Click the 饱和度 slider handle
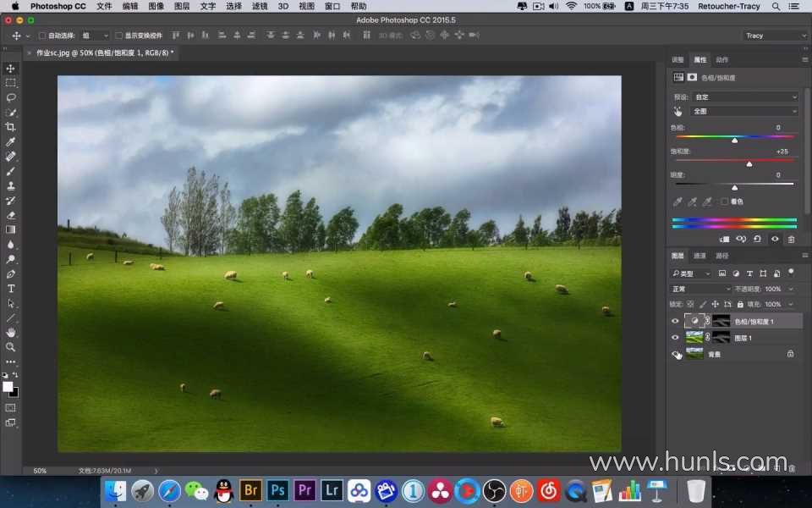Viewport: 812px width, 508px height. click(x=749, y=164)
